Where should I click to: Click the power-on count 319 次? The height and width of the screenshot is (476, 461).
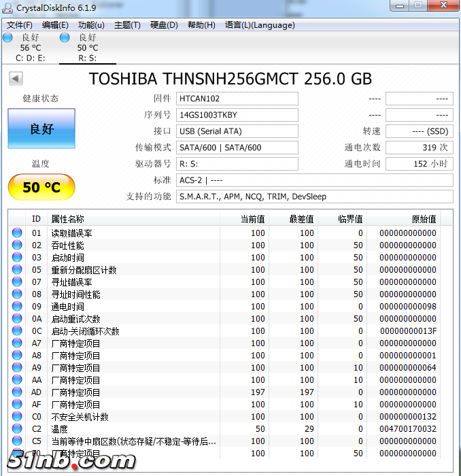coord(420,148)
